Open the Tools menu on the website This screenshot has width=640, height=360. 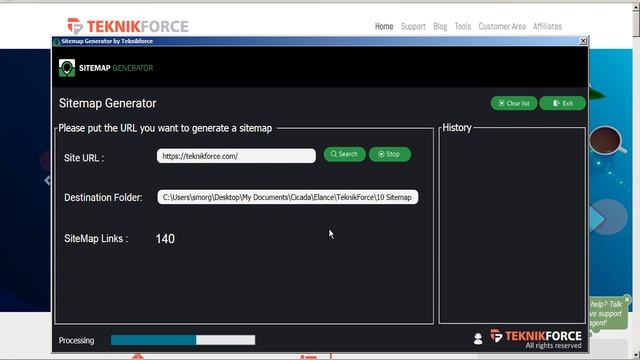pyautogui.click(x=462, y=27)
